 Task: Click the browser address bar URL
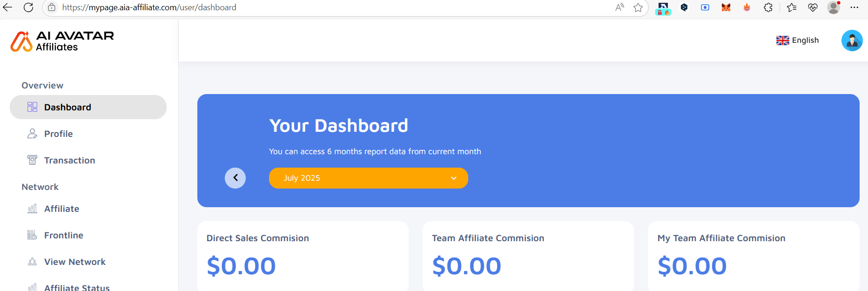149,7
